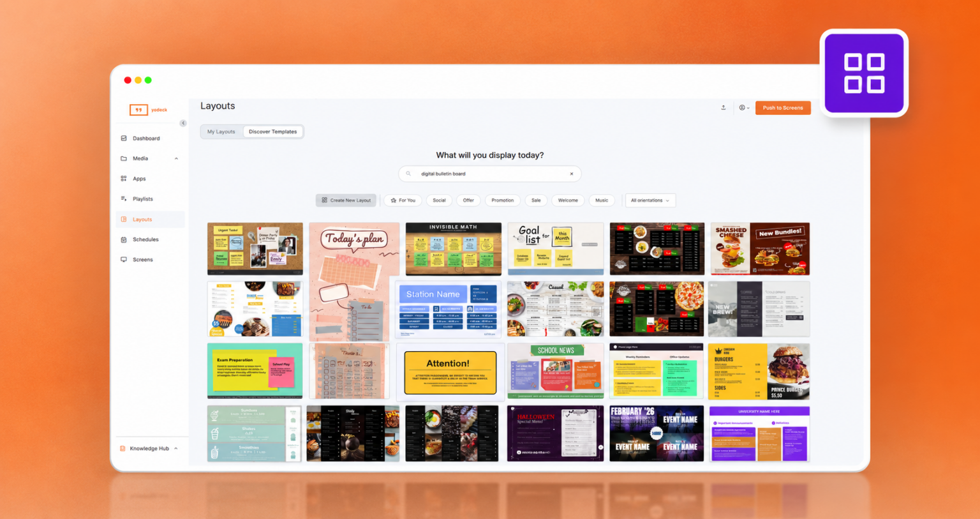Switch to the Discover Templates tab
The image size is (980, 519).
(x=272, y=132)
